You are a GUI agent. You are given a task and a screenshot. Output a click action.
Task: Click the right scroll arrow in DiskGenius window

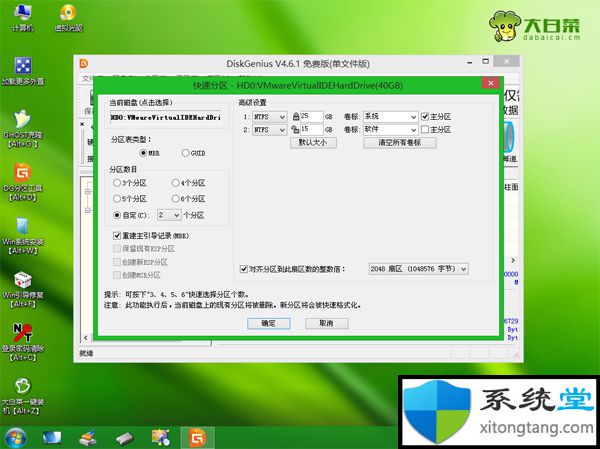tap(513, 260)
